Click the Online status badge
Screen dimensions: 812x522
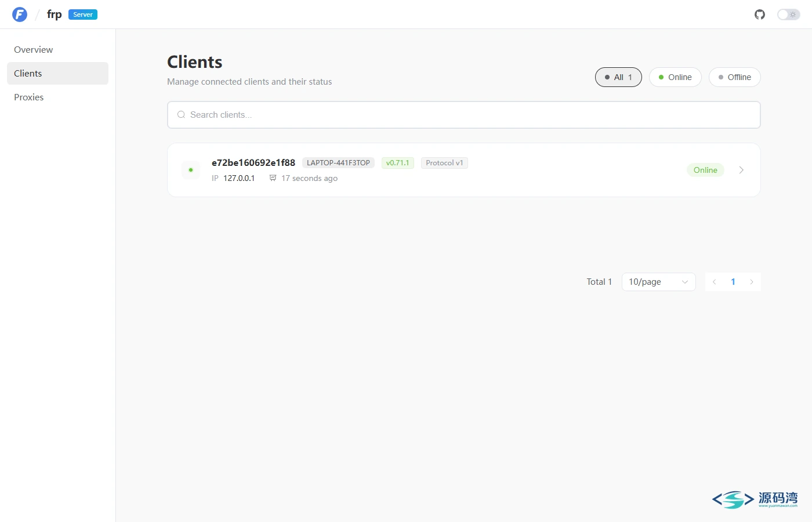click(705, 170)
